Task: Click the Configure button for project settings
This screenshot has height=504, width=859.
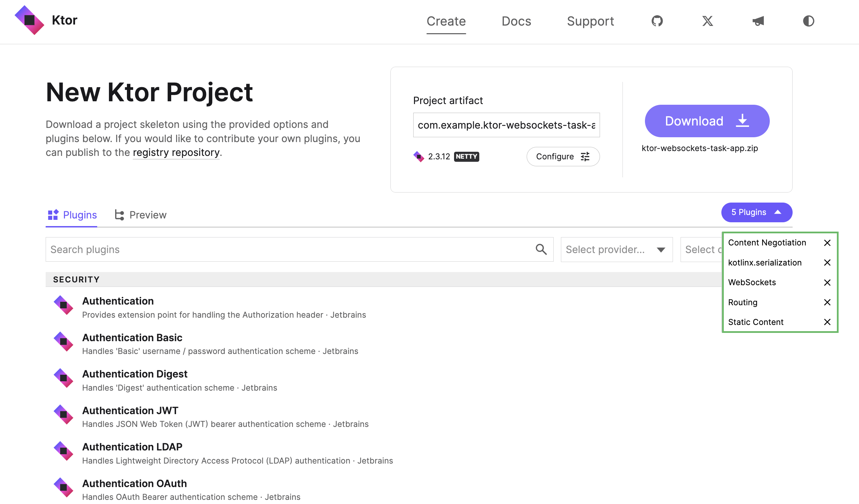Action: [x=562, y=157]
